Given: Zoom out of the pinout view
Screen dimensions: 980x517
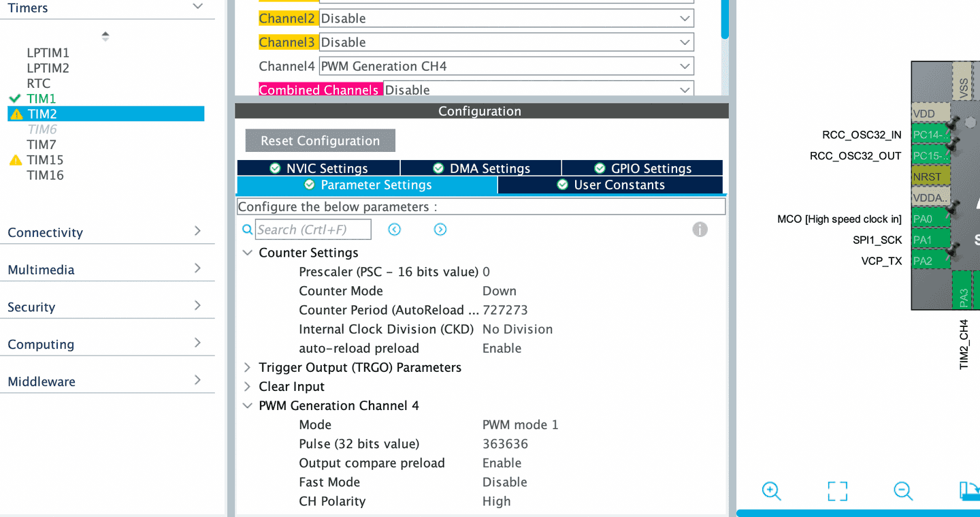Looking at the screenshot, I should pyautogui.click(x=903, y=490).
